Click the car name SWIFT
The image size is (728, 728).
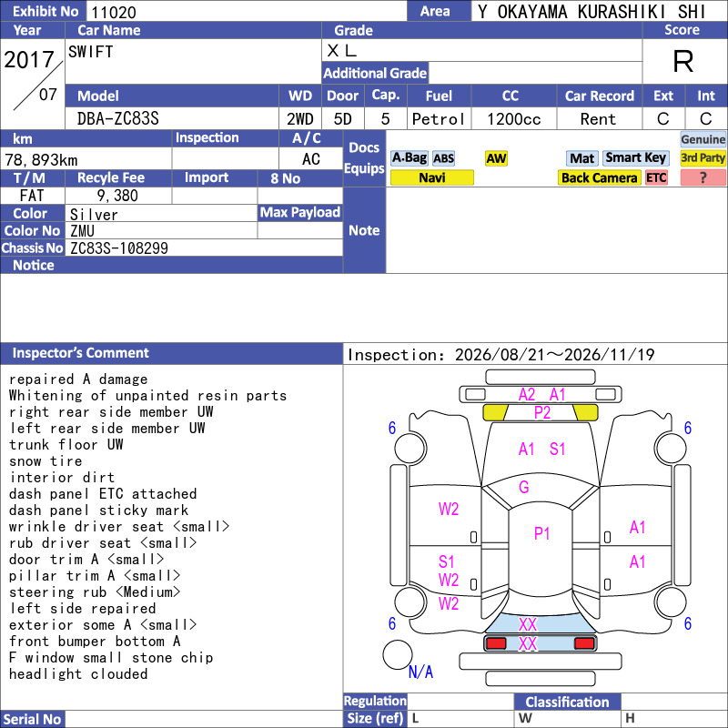pos(90,52)
